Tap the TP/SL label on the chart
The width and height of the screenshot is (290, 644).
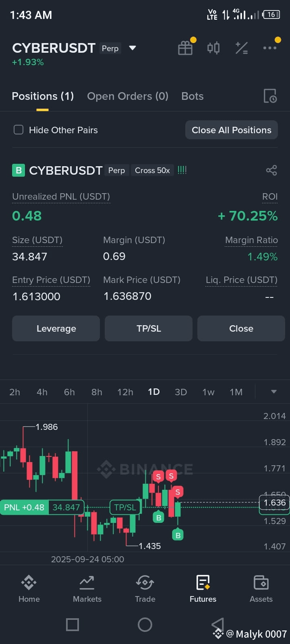pyautogui.click(x=125, y=507)
